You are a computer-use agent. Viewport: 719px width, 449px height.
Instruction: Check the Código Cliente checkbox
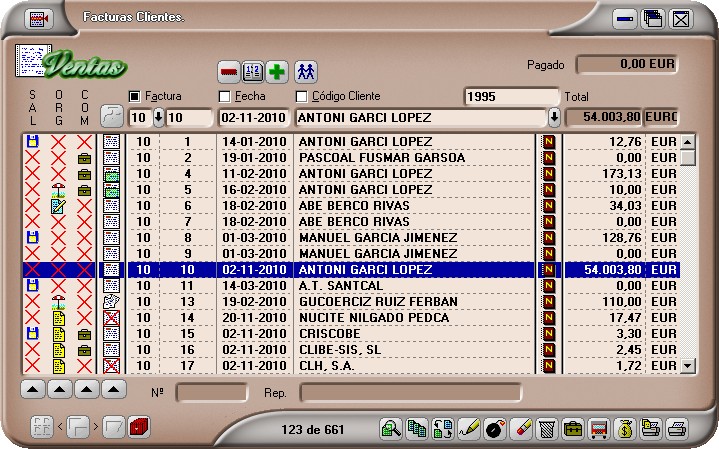click(x=301, y=96)
